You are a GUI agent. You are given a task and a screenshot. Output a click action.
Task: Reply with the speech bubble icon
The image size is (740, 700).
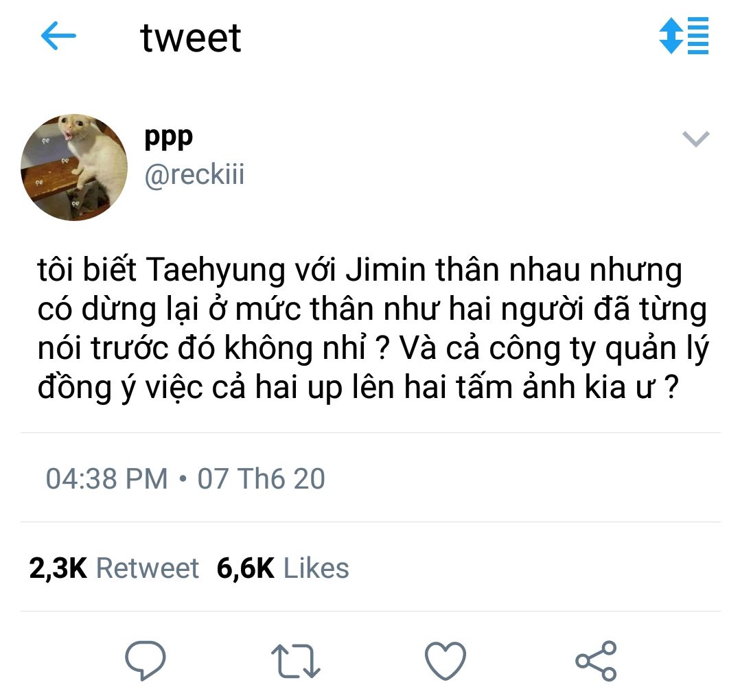tap(146, 660)
